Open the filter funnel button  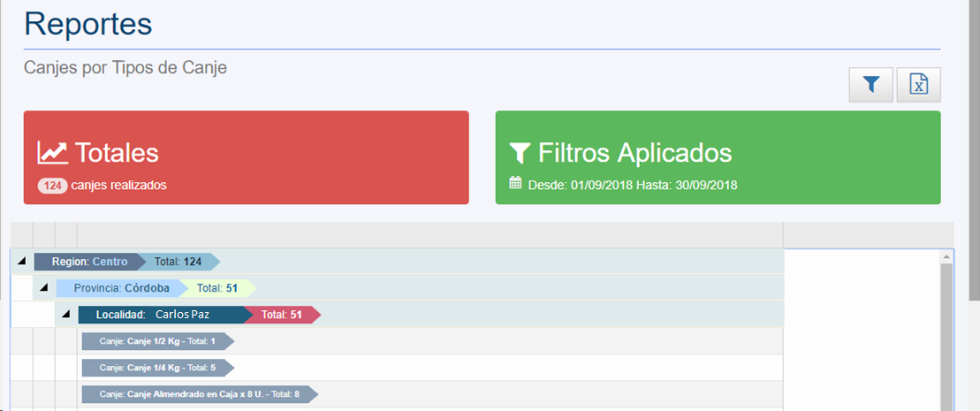pos(871,85)
